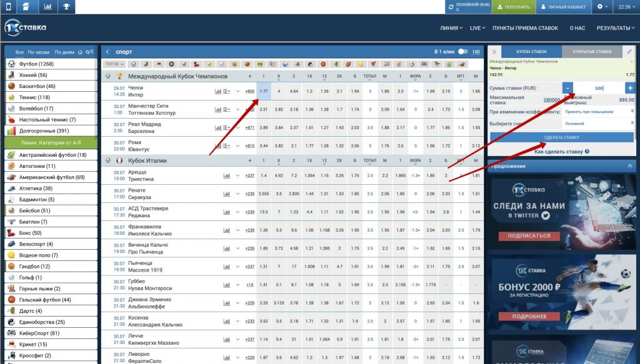Select the 'По часам' filter tab
This screenshot has height=364, width=640.
38,52
